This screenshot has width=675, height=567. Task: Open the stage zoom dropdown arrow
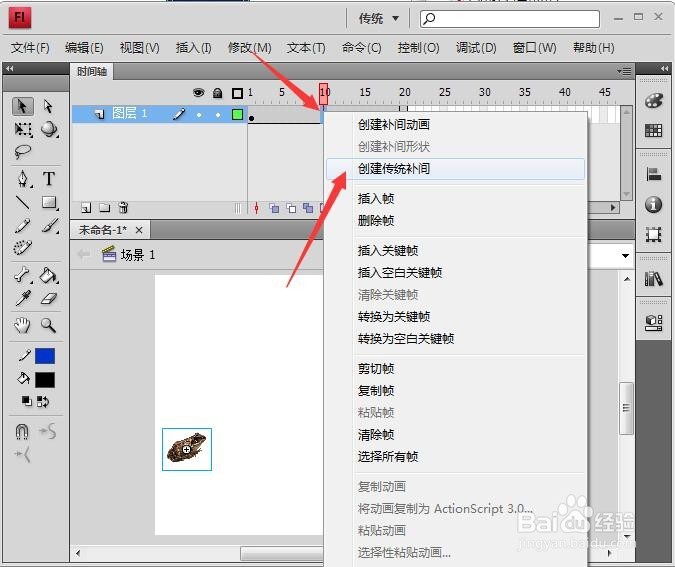pos(625,256)
